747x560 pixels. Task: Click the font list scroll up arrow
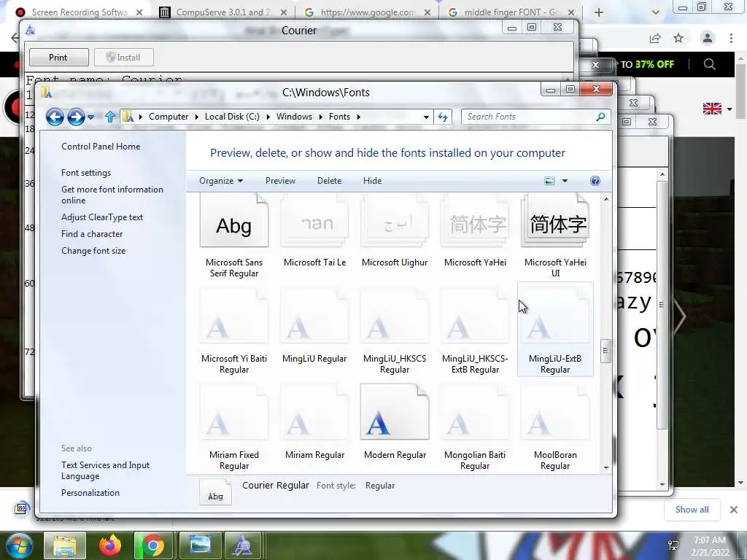pyautogui.click(x=606, y=199)
